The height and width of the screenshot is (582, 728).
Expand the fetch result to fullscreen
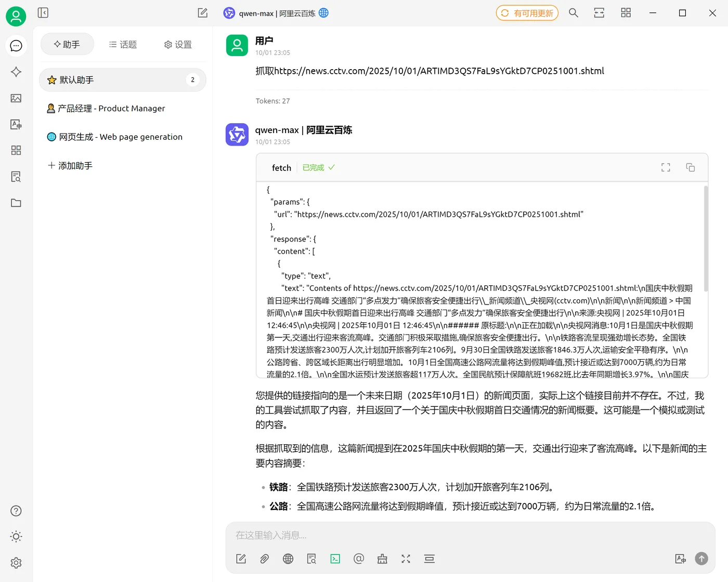[x=665, y=167]
